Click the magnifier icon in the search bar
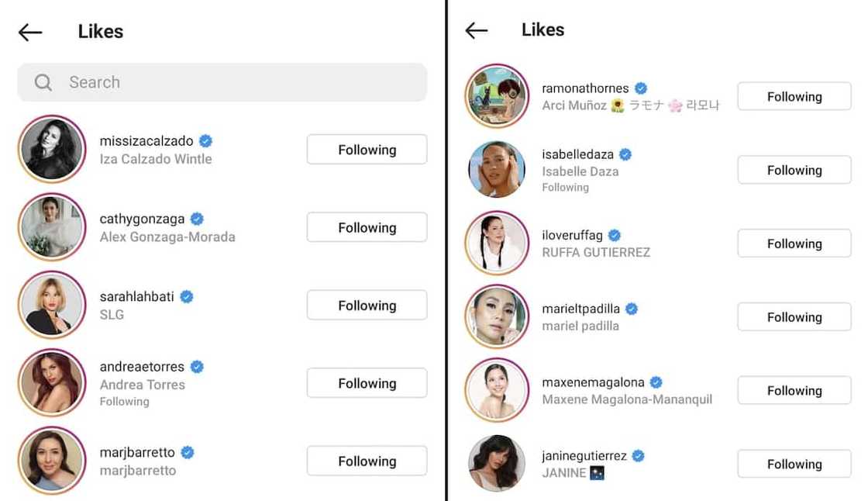Image resolution: width=868 pixels, height=501 pixels. point(43,82)
